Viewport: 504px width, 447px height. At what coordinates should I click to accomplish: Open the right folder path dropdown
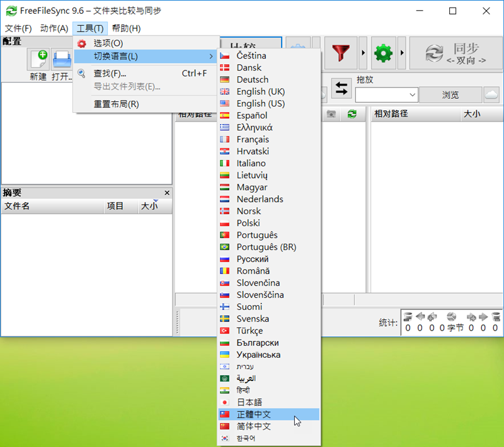411,95
